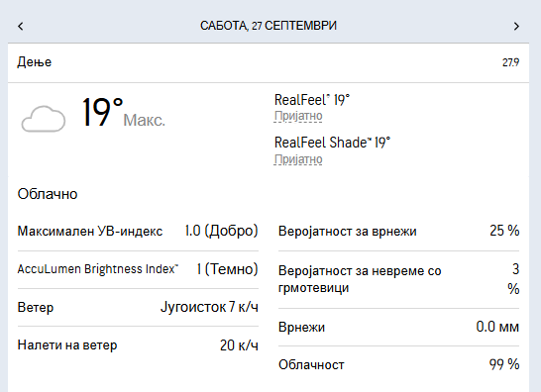541x392 pixels.
Task: Select the Максимален УВ-индекс row
Action: [x=138, y=231]
